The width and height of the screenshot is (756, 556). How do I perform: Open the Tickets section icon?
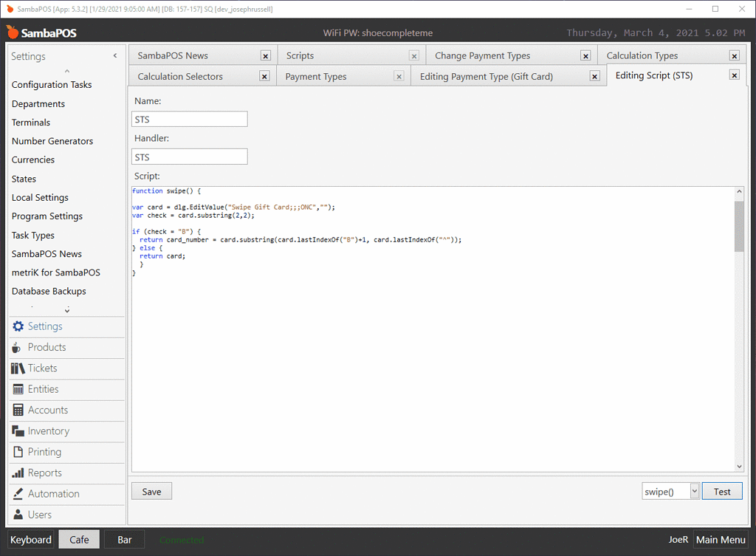(18, 368)
